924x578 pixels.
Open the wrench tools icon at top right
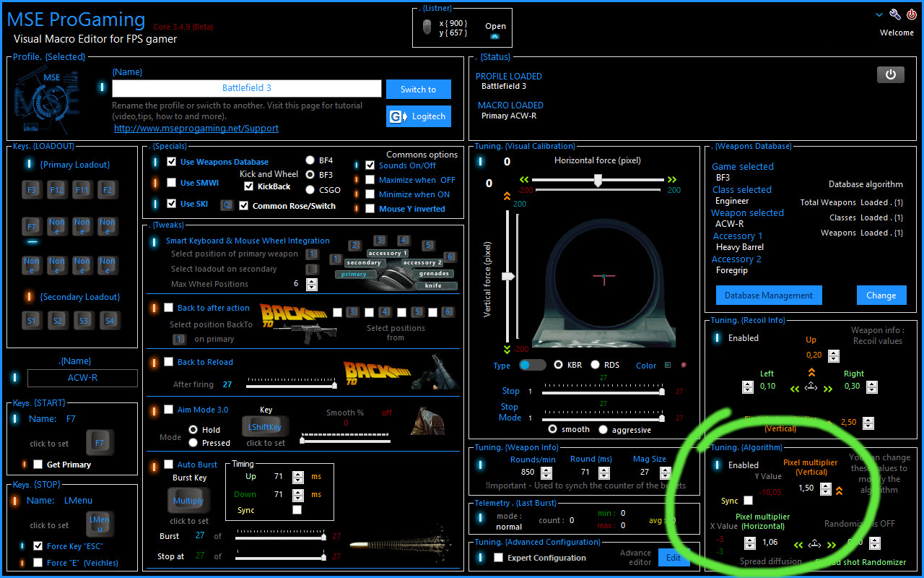(x=895, y=14)
